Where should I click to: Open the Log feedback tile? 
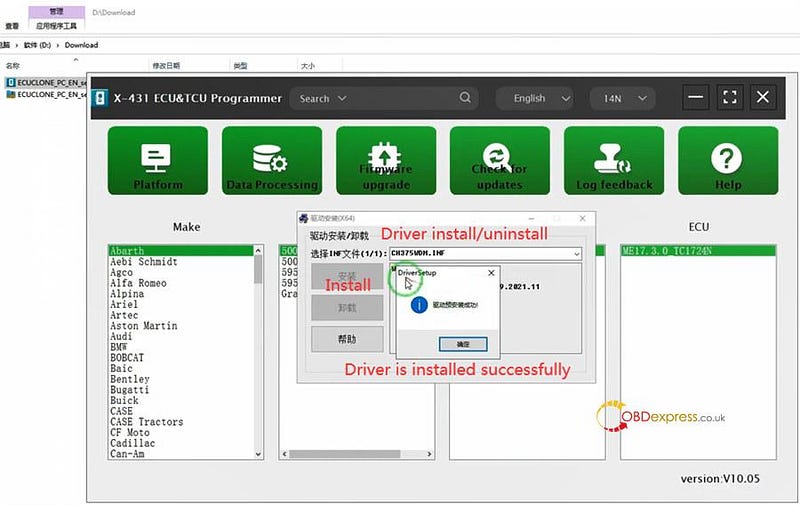[614, 161]
